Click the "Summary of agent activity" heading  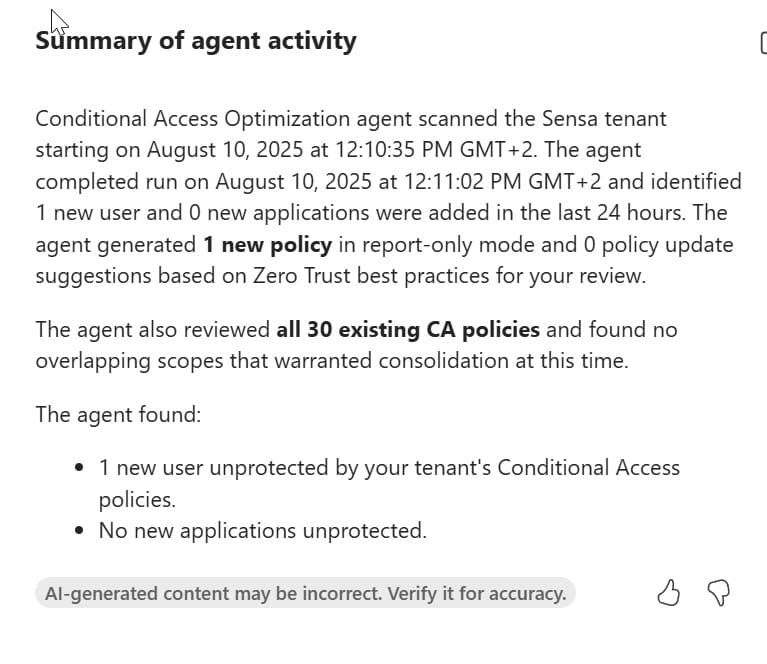[x=196, y=41]
